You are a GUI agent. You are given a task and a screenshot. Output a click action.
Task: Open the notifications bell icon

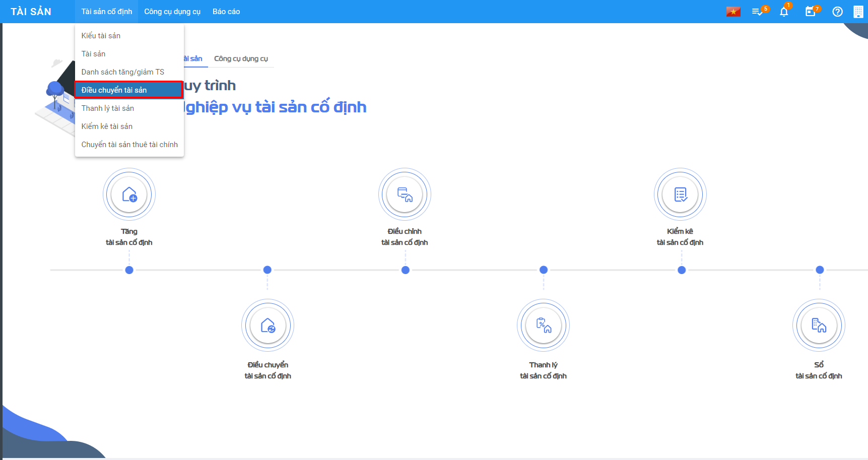point(784,12)
